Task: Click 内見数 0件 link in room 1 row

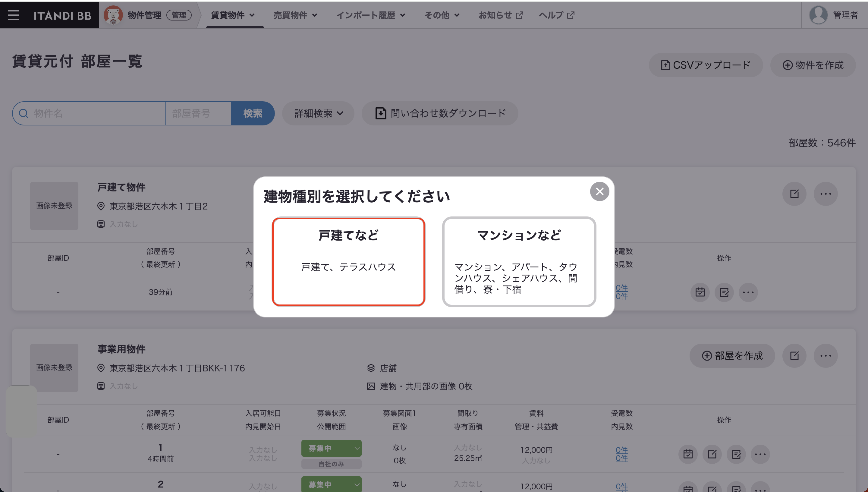Action: pos(621,459)
